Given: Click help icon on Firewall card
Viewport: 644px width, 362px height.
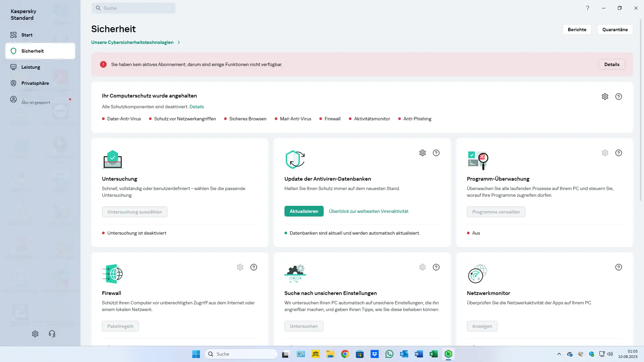Looking at the screenshot, I should [x=254, y=267].
